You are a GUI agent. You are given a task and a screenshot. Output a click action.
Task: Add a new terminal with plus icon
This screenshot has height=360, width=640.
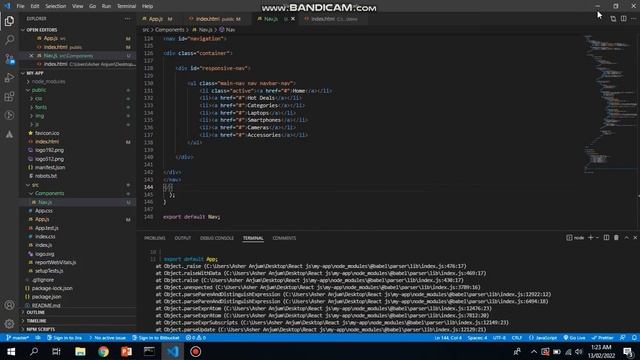click(590, 238)
